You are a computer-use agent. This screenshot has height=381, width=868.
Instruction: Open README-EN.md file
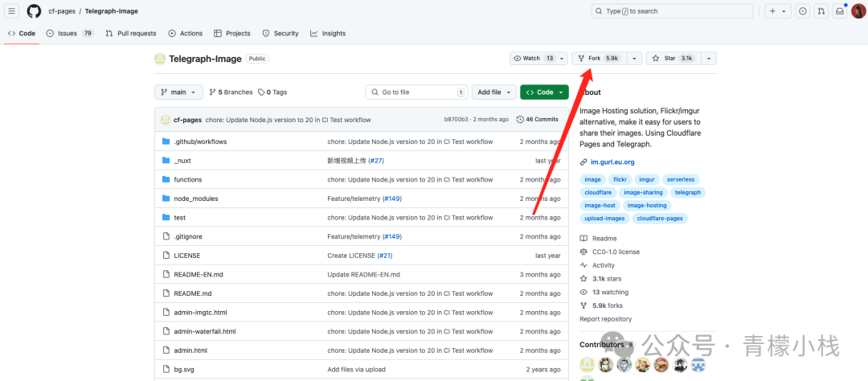pyautogui.click(x=199, y=275)
